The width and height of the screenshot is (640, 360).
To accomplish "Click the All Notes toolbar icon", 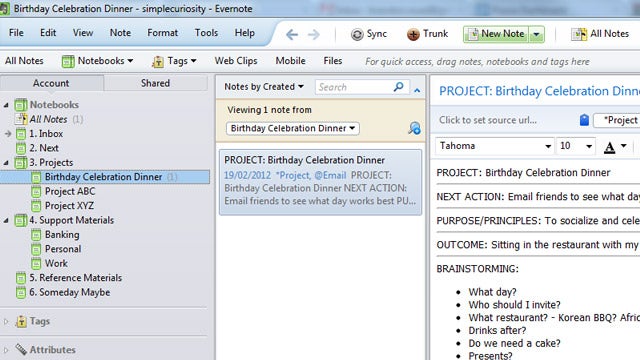I will point(578,34).
